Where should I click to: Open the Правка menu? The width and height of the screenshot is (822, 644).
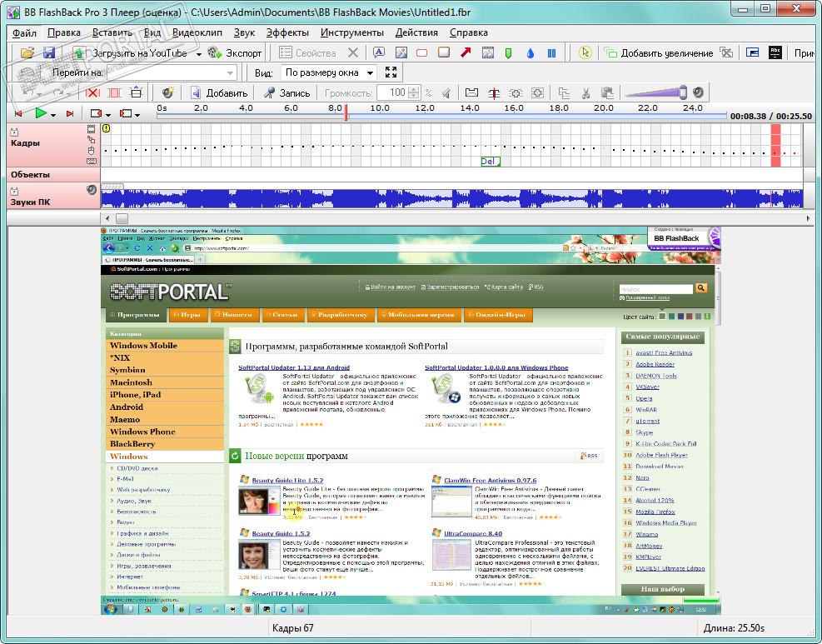(x=64, y=32)
